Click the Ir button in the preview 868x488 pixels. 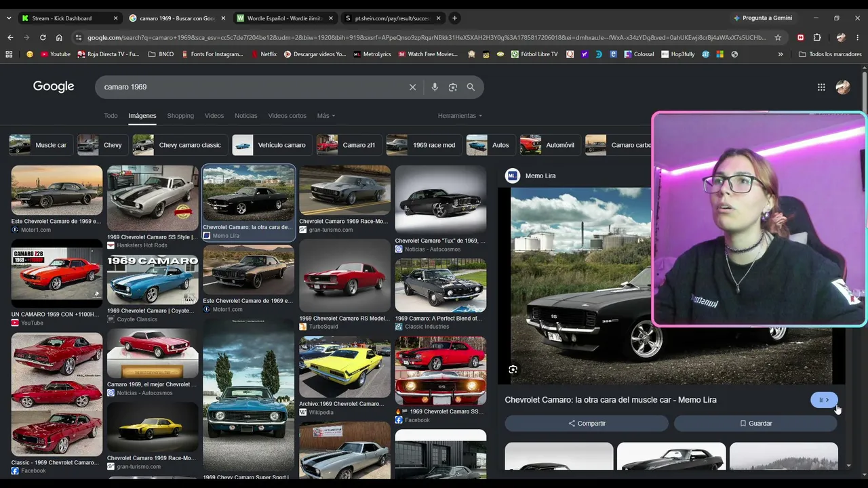click(x=824, y=400)
